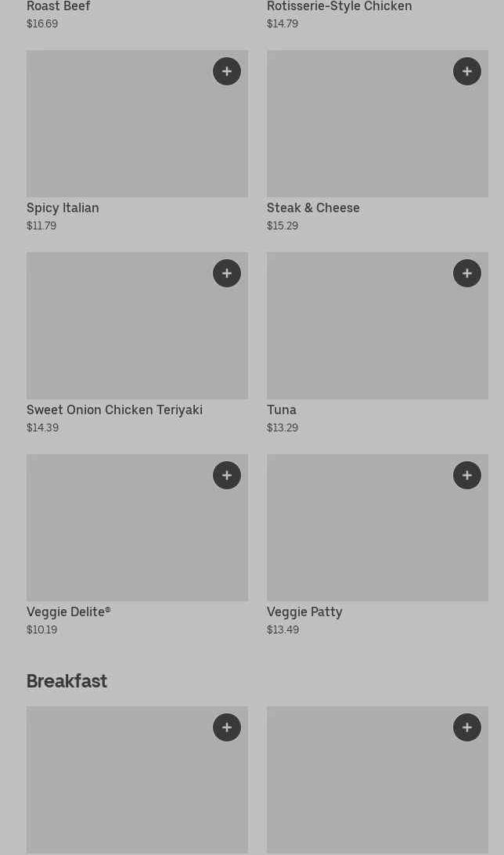The image size is (504, 855).
Task: Click the Veggie Patty title text
Action: [304, 611]
